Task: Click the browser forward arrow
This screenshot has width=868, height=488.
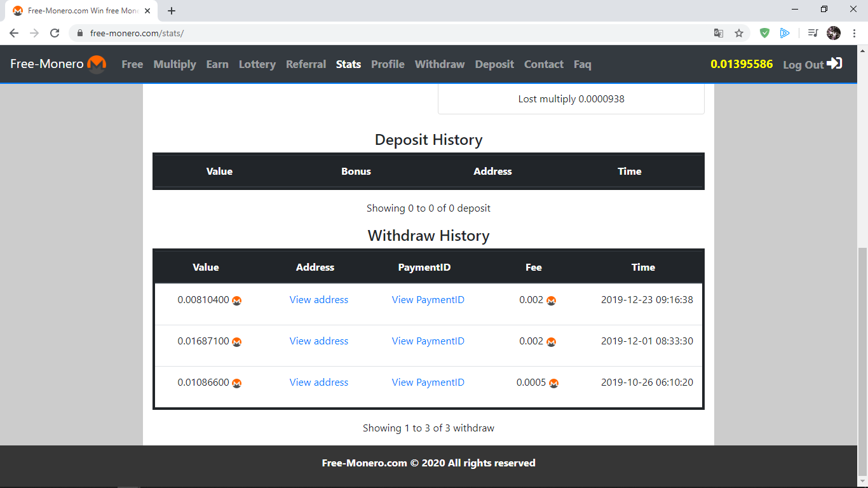Action: [x=34, y=33]
